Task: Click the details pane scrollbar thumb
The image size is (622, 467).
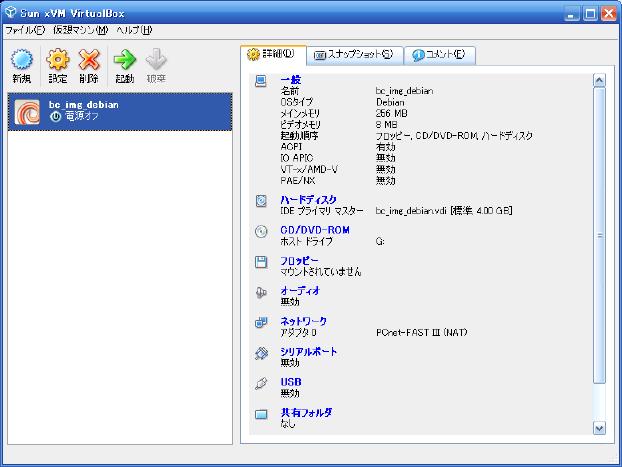Action: (599, 235)
